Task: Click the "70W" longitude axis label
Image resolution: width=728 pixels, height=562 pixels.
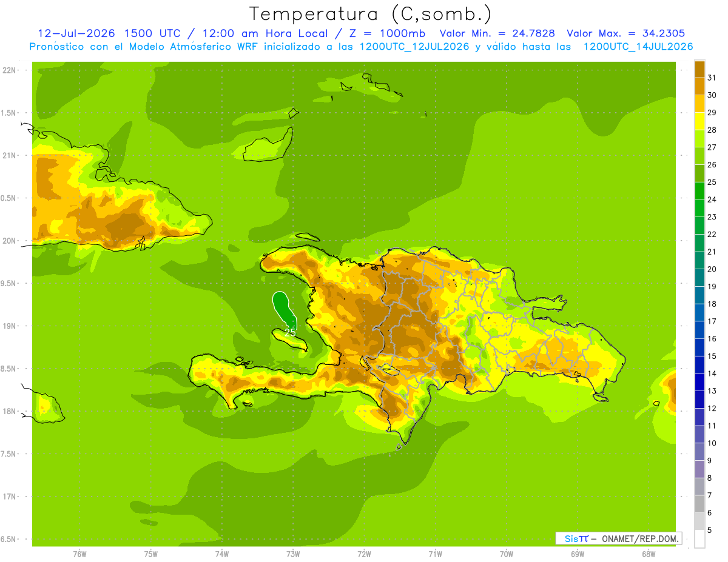Action: 507,554
